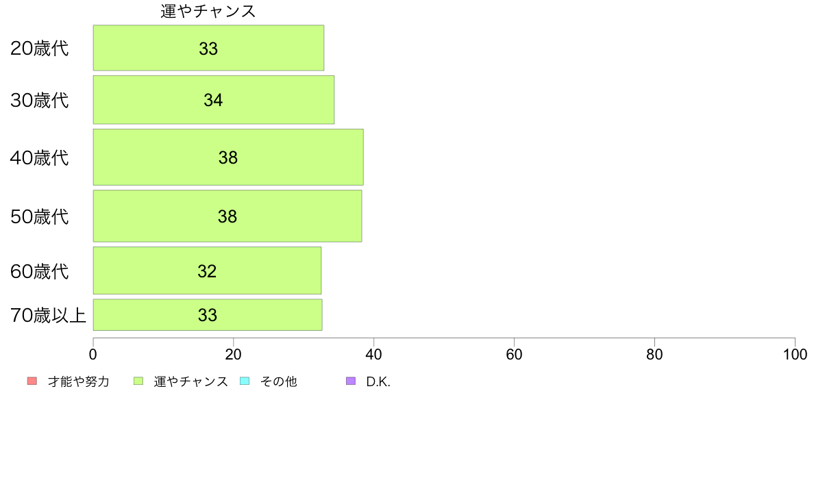The image size is (814, 504).
Task: Click the purple D.K. legend swatch
Action: 351,381
